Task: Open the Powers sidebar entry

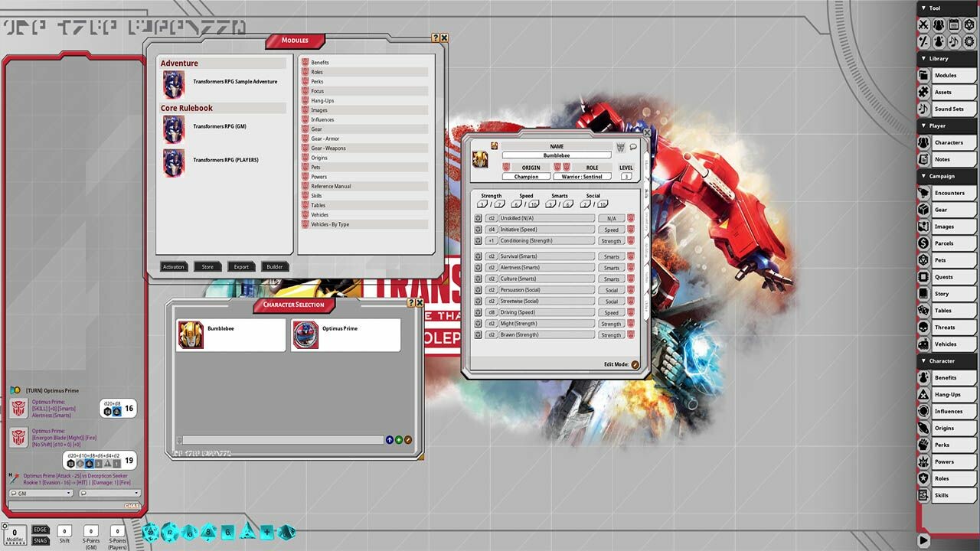Action: (944, 462)
